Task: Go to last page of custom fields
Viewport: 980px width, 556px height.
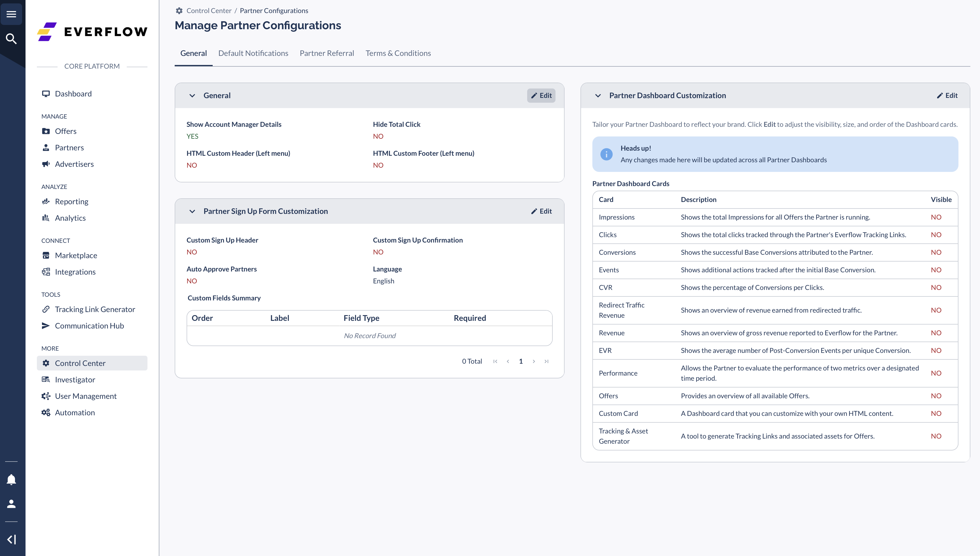Action: pyautogui.click(x=546, y=361)
